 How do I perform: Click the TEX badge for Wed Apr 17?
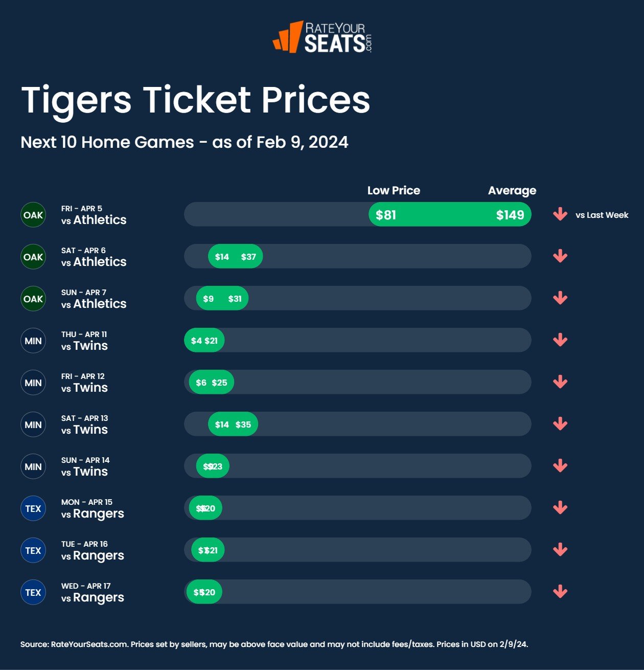pyautogui.click(x=33, y=592)
